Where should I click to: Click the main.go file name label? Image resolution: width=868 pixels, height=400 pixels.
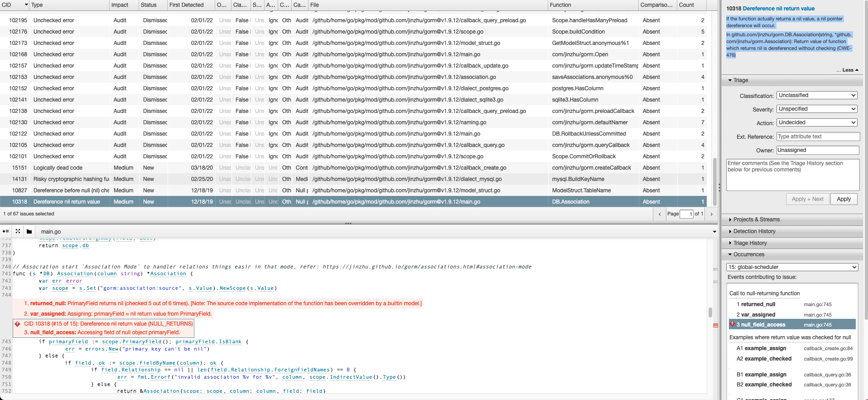pos(51,232)
